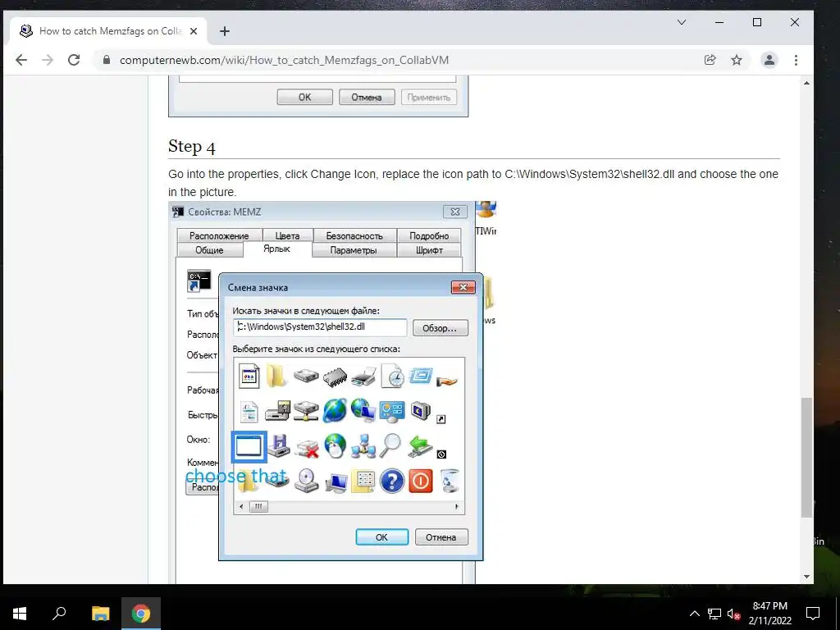Open network status in the system tray
The width and height of the screenshot is (840, 630).
click(x=714, y=614)
